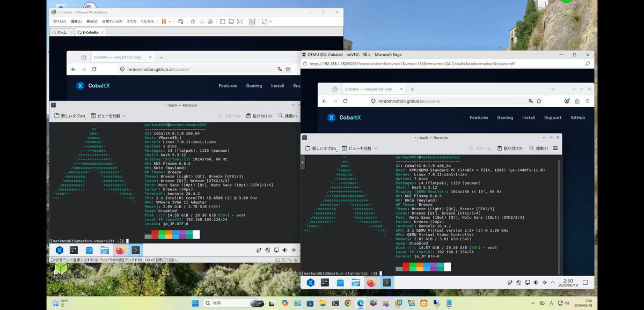This screenshot has width=644, height=310.
Task: Open CobaltX launcher in QEMU guest taskbar
Action: click(x=311, y=282)
